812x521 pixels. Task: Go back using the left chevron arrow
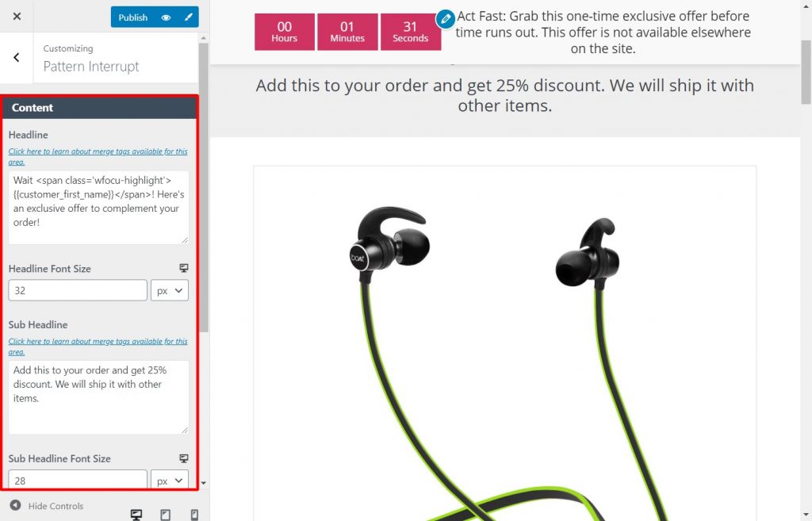pyautogui.click(x=16, y=57)
